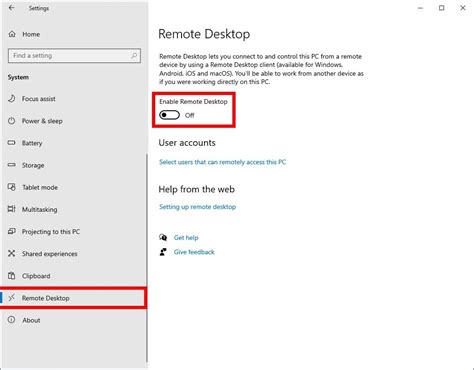The height and width of the screenshot is (370, 474).
Task: Click the Get help chat icon
Action: click(163, 237)
